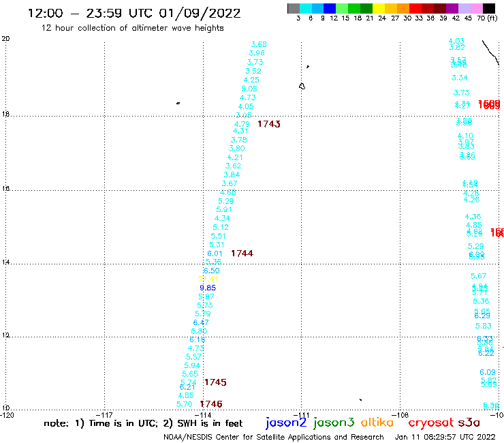This screenshot has height=443, width=504.
Task: Choose the purple swatch in the color scale
Action: coord(452,8)
